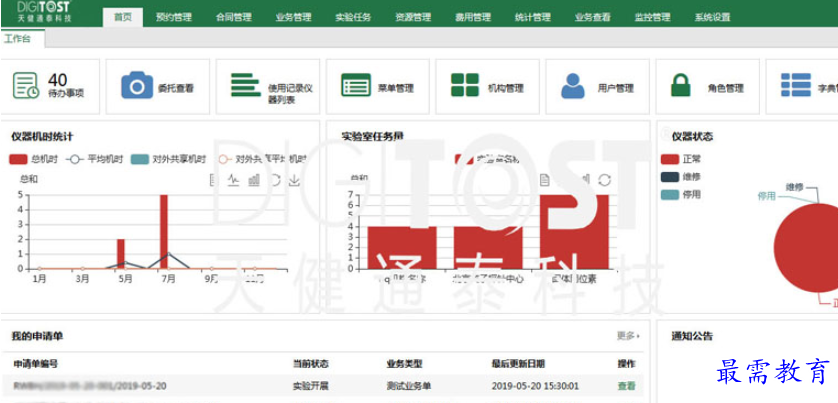Open 使用记录仪器列表 green bars icon
This screenshot has width=838, height=403.
pos(246,85)
